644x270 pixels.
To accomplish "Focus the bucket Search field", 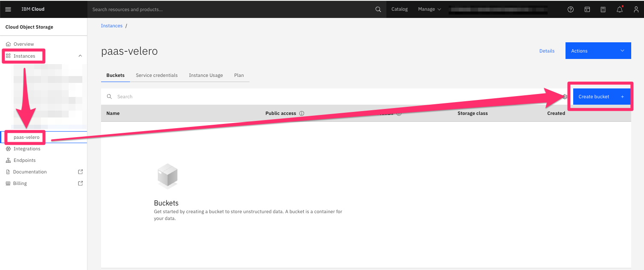I will click(333, 97).
